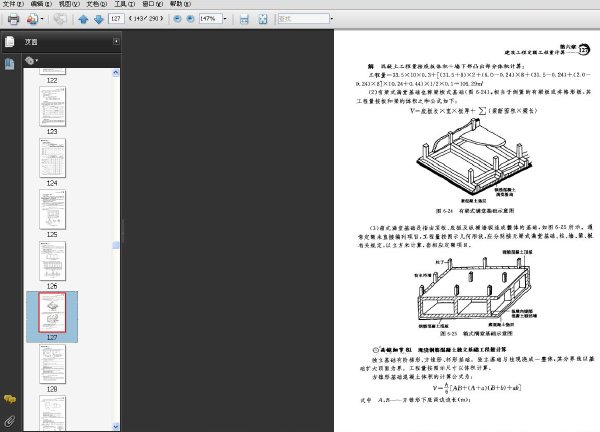Go to the next page with the down arrow
This screenshot has width=600, height=432.
(x=99, y=19)
